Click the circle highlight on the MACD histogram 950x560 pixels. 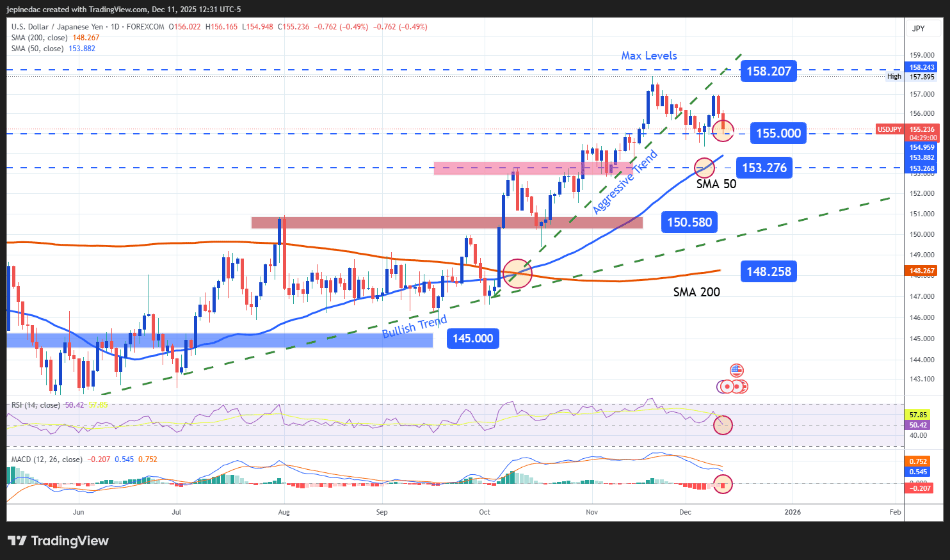pos(723,484)
